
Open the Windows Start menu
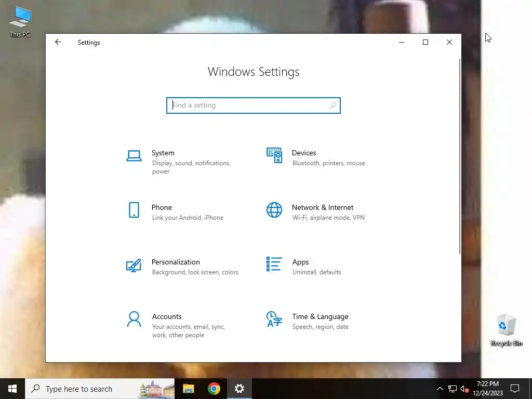pos(12,389)
